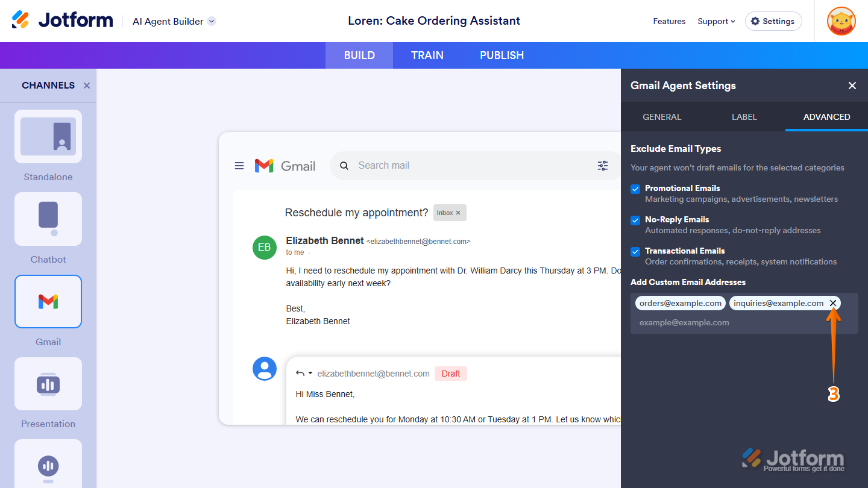
Task: Switch to the BUILD tab
Action: coord(359,55)
